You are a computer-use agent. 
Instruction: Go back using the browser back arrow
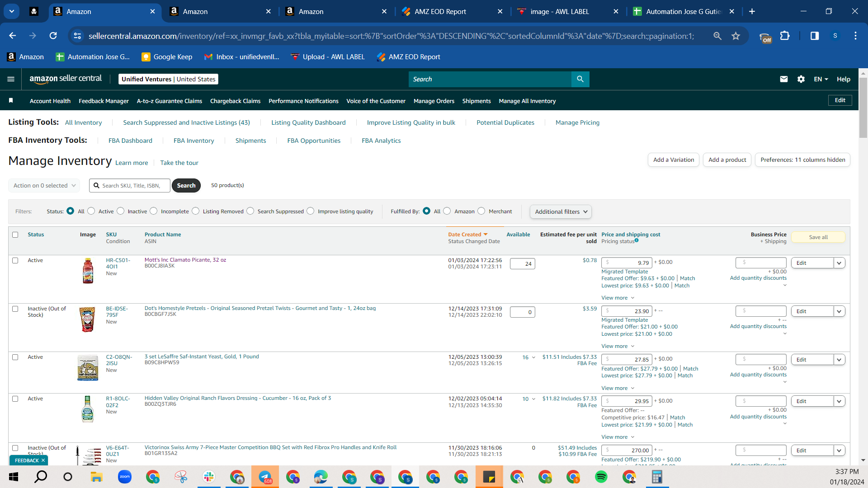click(x=13, y=36)
